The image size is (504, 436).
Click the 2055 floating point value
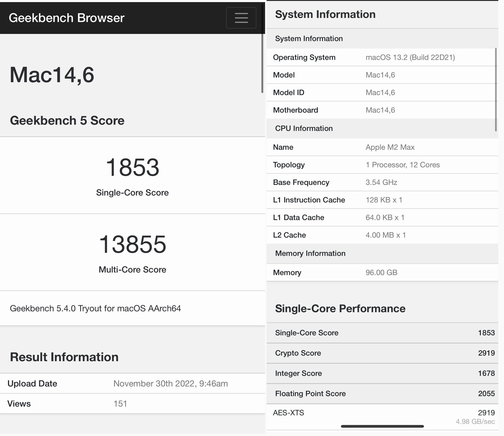coord(486,393)
